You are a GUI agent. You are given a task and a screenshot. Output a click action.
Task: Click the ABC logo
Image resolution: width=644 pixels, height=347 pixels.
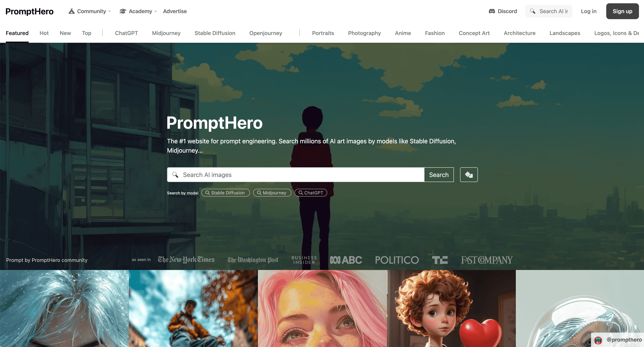(x=346, y=260)
